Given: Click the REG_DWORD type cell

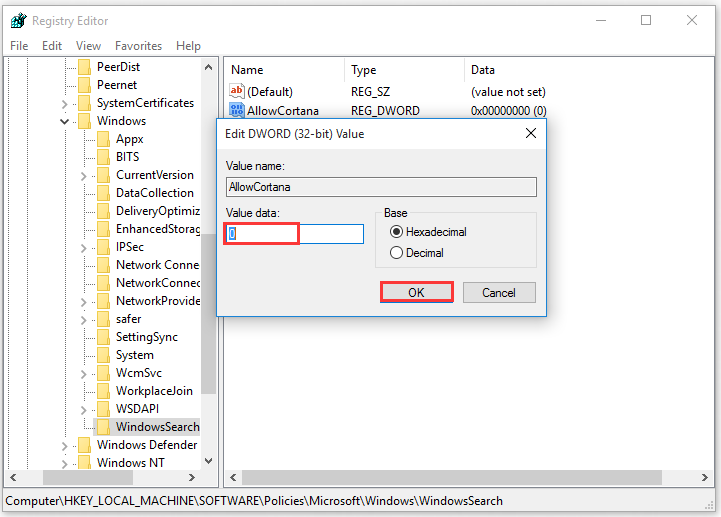Looking at the screenshot, I should point(385,111).
